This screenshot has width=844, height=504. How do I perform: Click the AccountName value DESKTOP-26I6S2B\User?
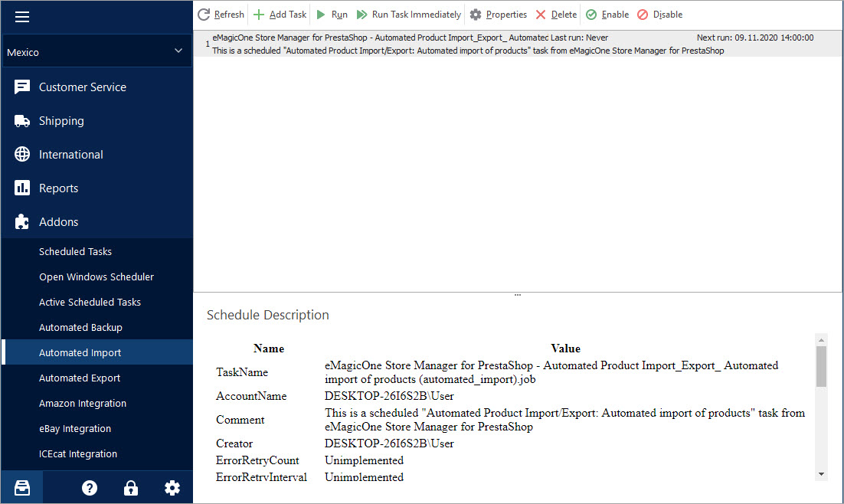389,396
